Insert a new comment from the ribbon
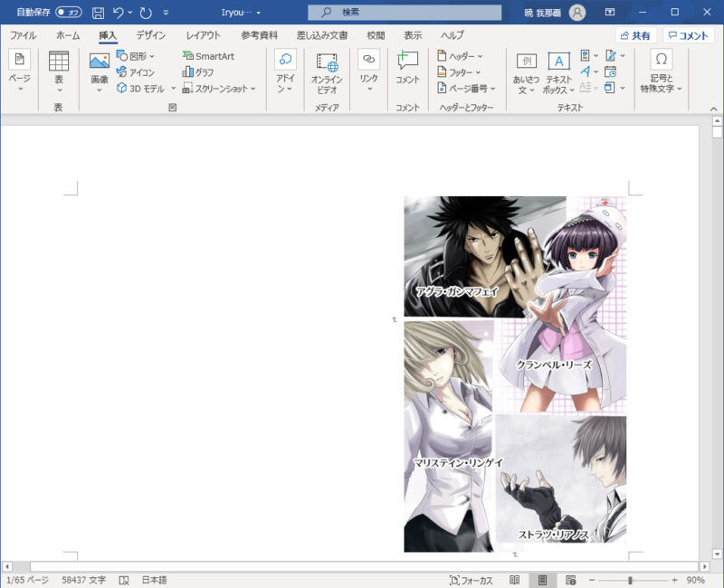Viewport: 724px width, 588px height. coord(407,68)
